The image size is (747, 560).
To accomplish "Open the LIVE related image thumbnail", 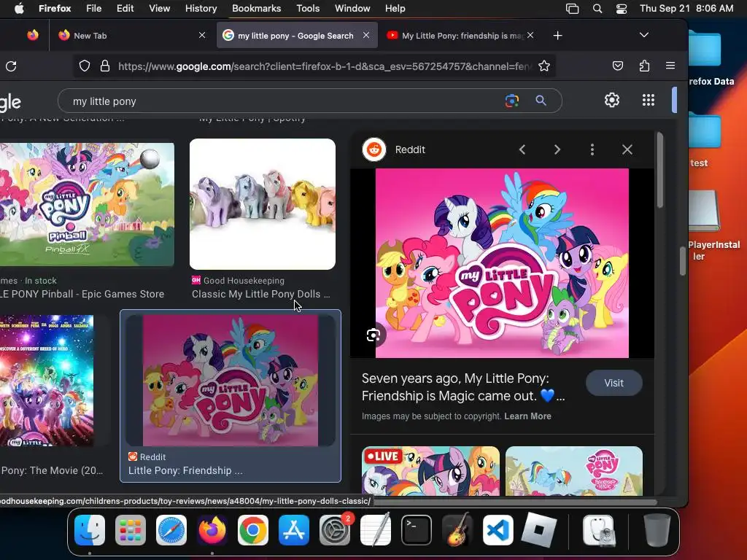I will (430, 471).
